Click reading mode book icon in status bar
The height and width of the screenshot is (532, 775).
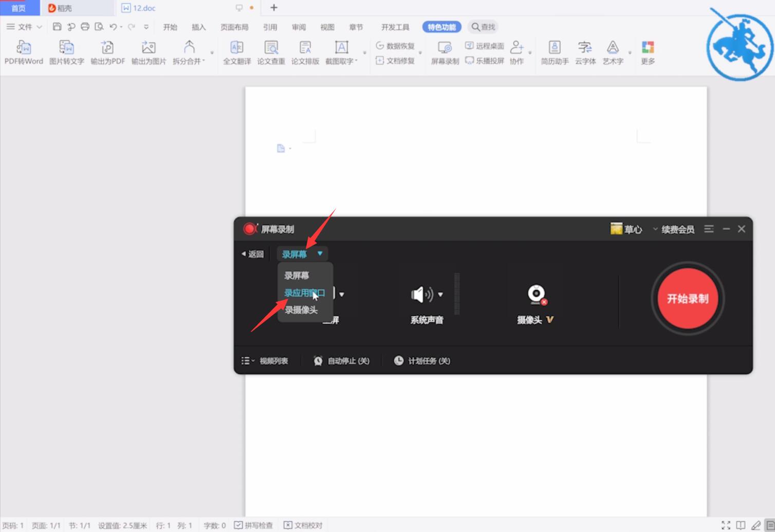[x=741, y=525]
